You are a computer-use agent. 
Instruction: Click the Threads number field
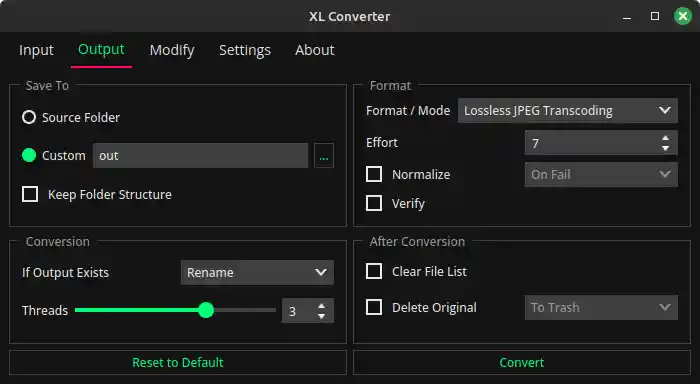click(308, 310)
